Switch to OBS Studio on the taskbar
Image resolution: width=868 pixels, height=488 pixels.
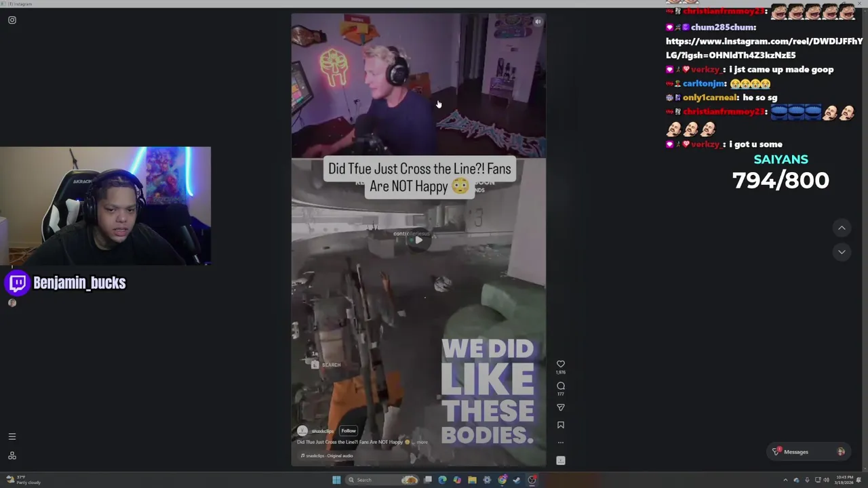pyautogui.click(x=532, y=480)
